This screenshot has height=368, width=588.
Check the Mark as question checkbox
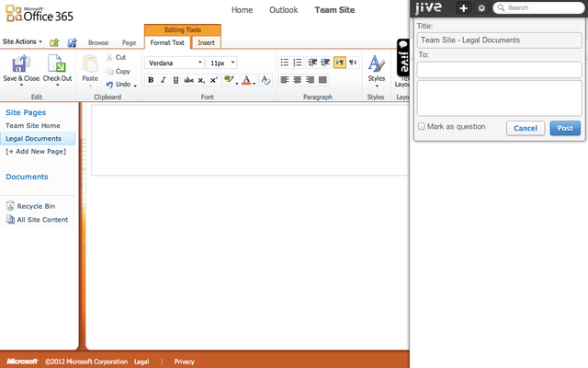(x=422, y=126)
